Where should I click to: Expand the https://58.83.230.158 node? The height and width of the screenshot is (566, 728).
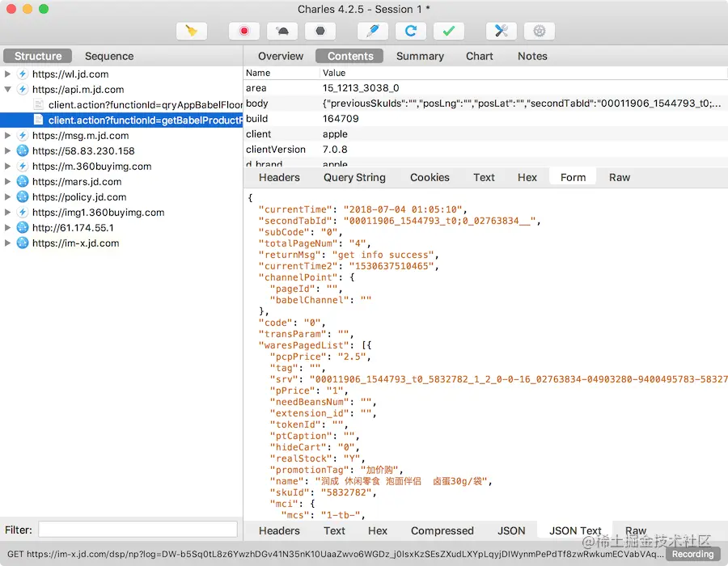[7, 150]
